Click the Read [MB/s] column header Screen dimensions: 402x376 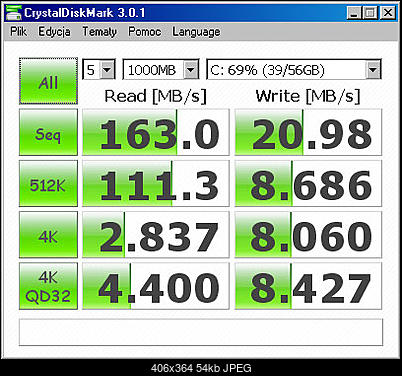click(x=156, y=96)
